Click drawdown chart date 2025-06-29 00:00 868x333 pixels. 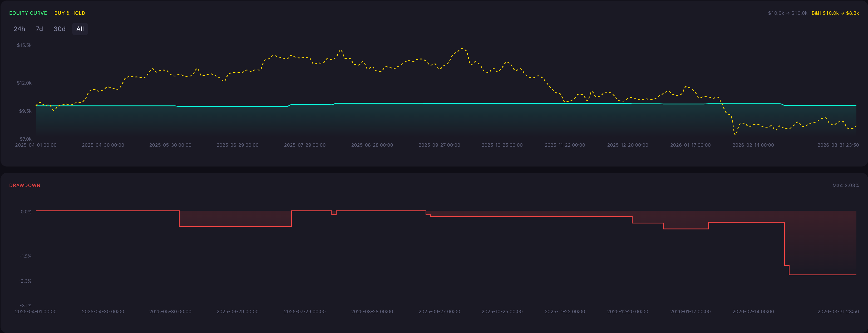(x=238, y=312)
